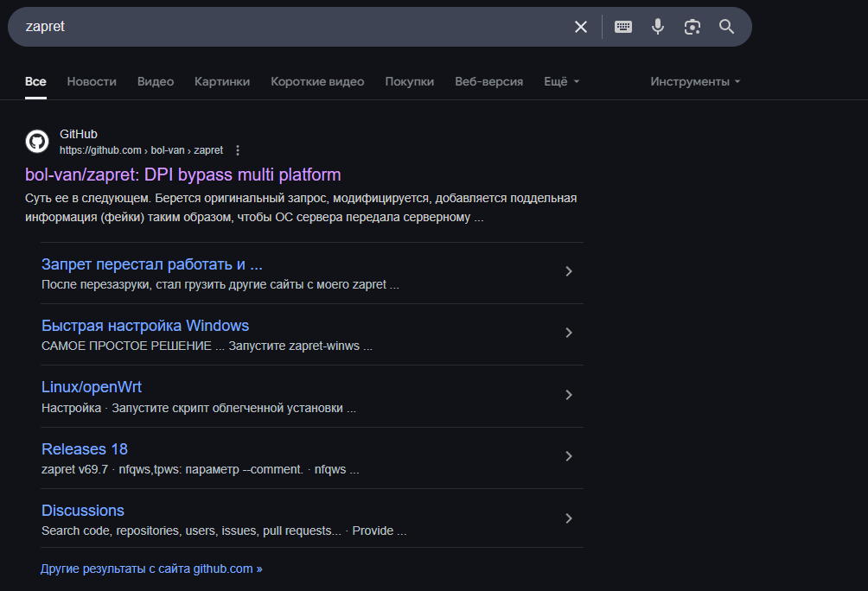Open the Инструменты dropdown
868x591 pixels.
(x=695, y=82)
